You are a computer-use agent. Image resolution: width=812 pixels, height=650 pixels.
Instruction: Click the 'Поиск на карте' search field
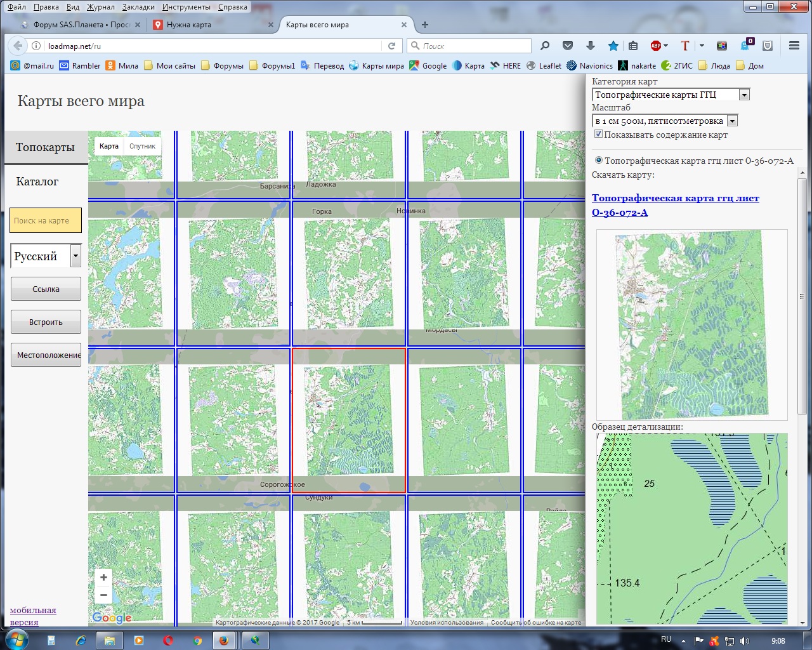pos(46,221)
